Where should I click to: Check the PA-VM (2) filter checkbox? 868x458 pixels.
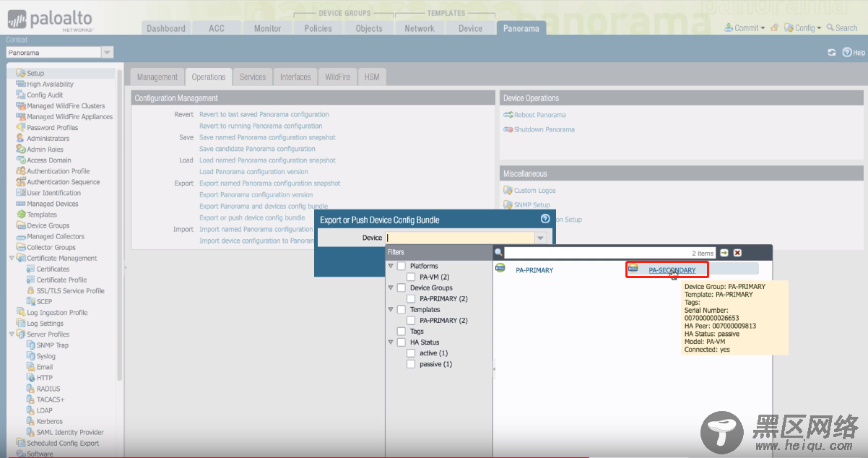pyautogui.click(x=411, y=277)
